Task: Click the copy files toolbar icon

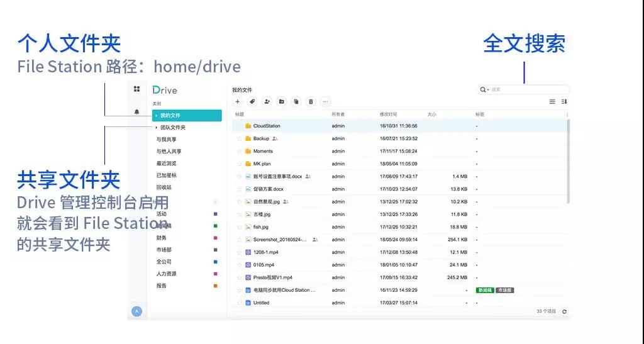Action: [296, 101]
